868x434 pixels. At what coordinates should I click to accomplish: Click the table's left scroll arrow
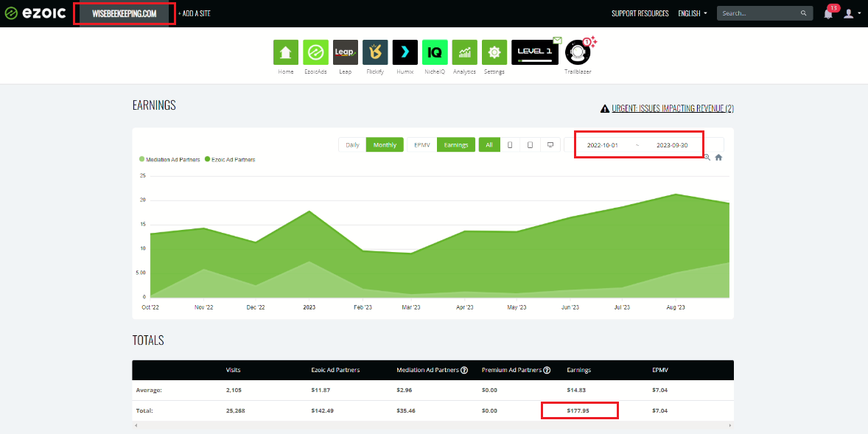tap(136, 426)
